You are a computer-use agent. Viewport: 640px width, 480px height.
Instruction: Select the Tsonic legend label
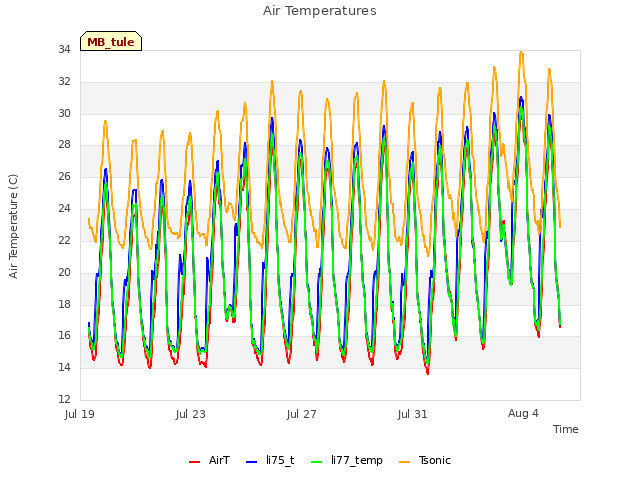(x=435, y=460)
